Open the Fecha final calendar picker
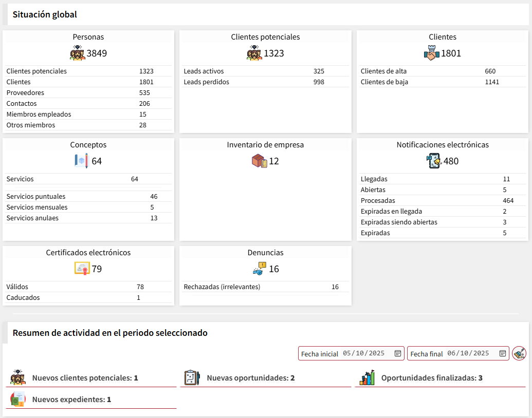The height and width of the screenshot is (418, 532). coord(502,353)
